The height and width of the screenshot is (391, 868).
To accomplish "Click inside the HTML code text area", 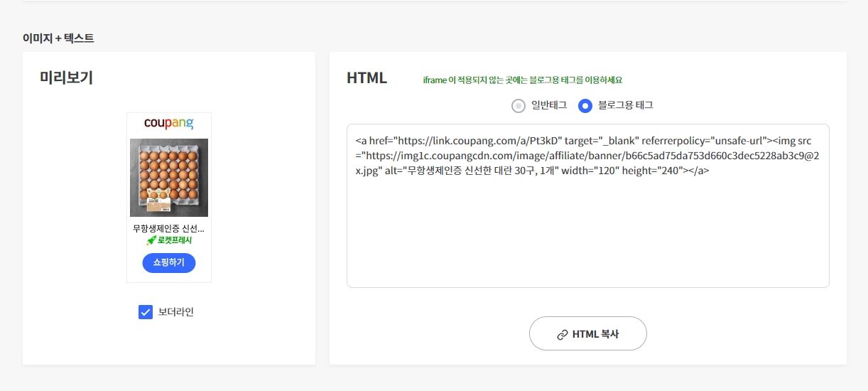I will tap(588, 205).
